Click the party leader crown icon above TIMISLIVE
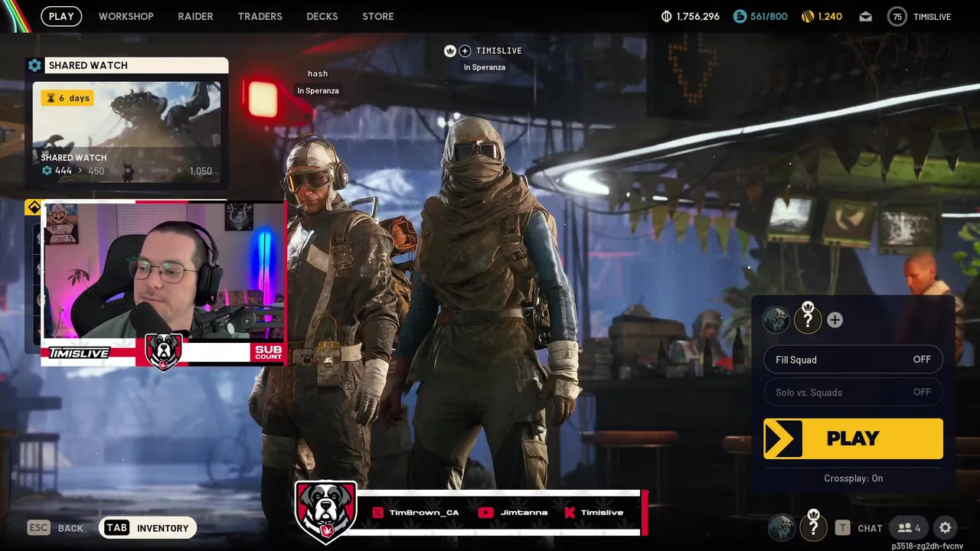This screenshot has width=980, height=551. click(450, 51)
